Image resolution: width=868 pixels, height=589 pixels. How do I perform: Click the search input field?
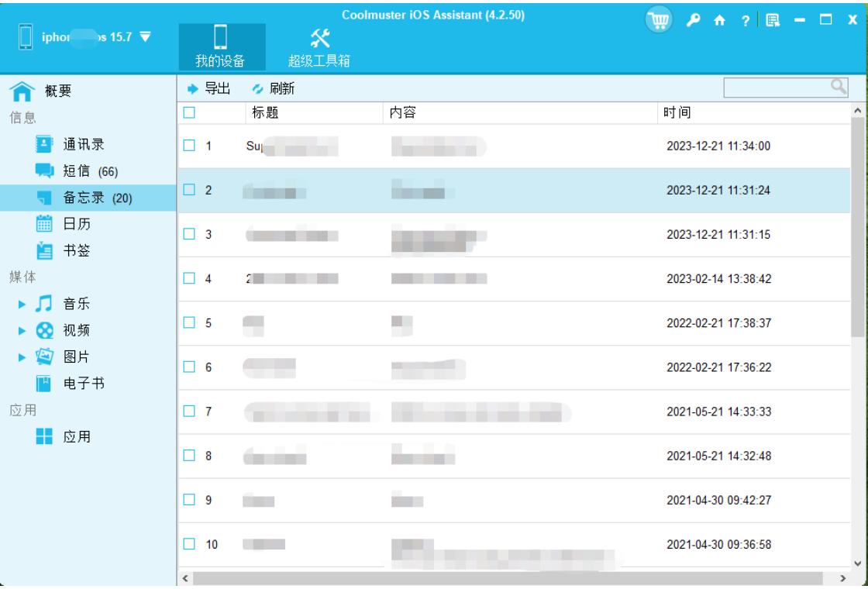click(777, 88)
